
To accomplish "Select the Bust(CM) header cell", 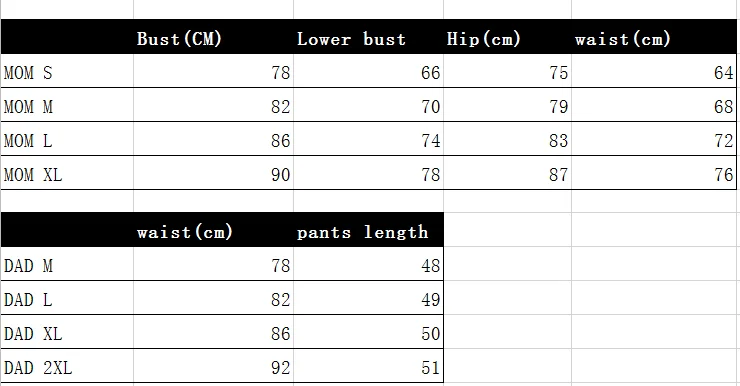I will point(213,37).
